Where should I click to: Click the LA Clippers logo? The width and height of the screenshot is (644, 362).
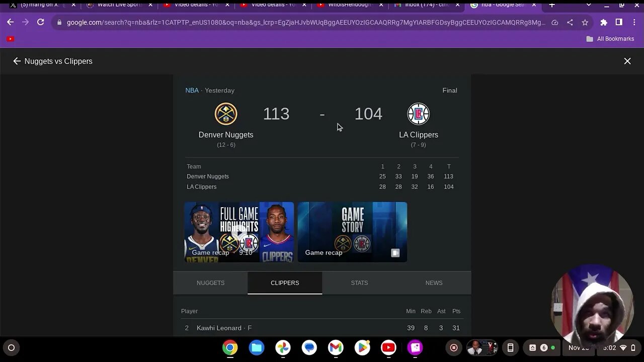pyautogui.click(x=418, y=114)
